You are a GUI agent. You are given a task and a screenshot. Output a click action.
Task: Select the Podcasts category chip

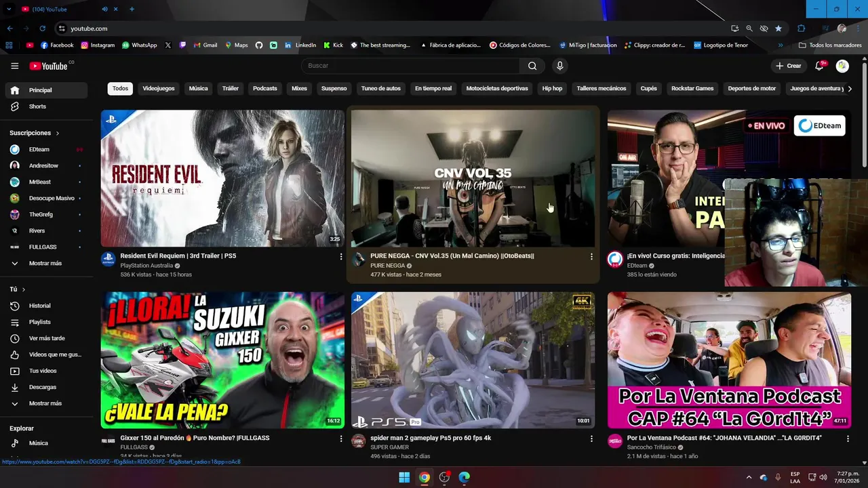coord(265,88)
